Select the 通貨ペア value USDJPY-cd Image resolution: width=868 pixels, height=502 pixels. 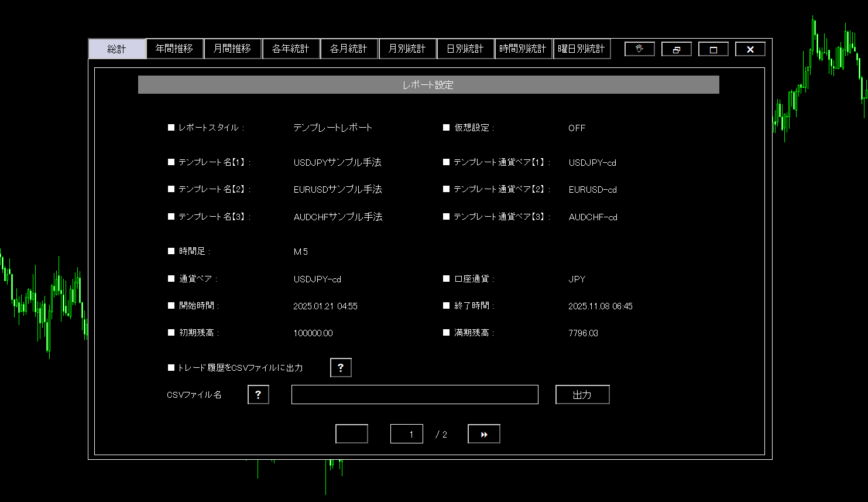point(317,279)
